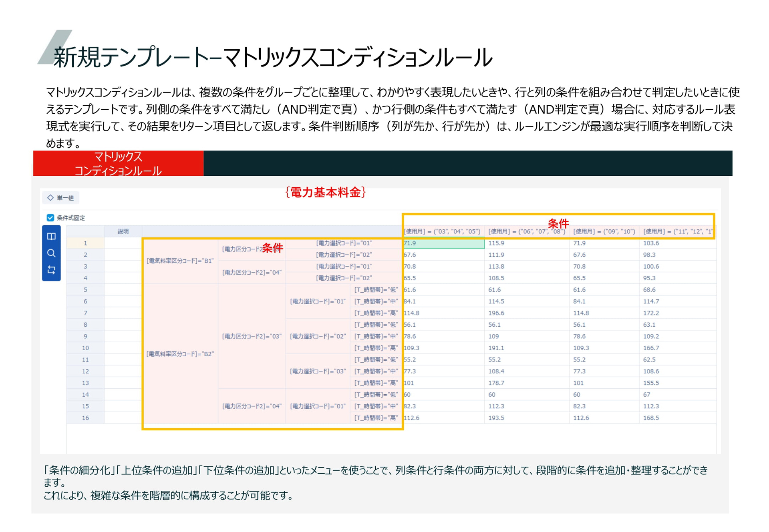The height and width of the screenshot is (532, 769).
Task: Select the 説明 column header
Action: click(x=123, y=231)
